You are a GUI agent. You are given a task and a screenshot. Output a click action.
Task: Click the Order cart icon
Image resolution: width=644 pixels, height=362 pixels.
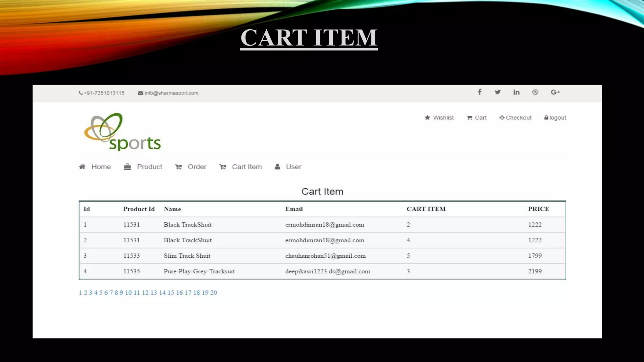(179, 167)
